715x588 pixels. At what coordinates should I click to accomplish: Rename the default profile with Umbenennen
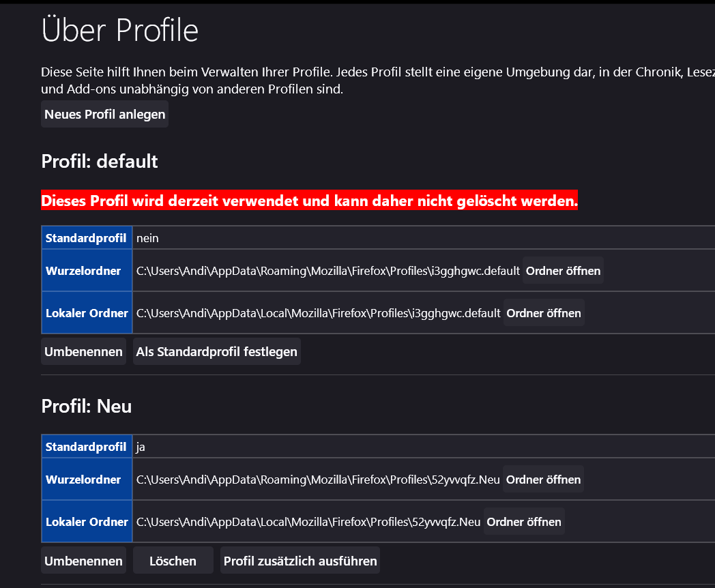(83, 351)
